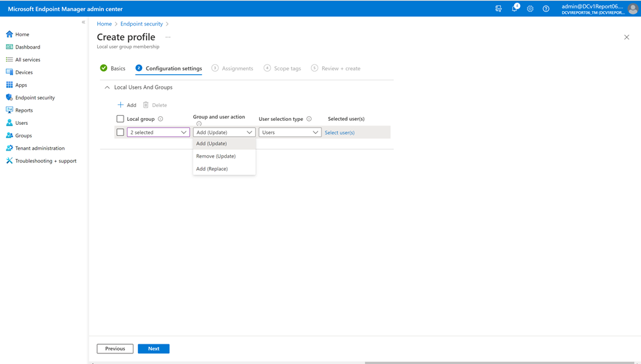Open the All services list icon
This screenshot has height=364, width=641.
(x=9, y=60)
